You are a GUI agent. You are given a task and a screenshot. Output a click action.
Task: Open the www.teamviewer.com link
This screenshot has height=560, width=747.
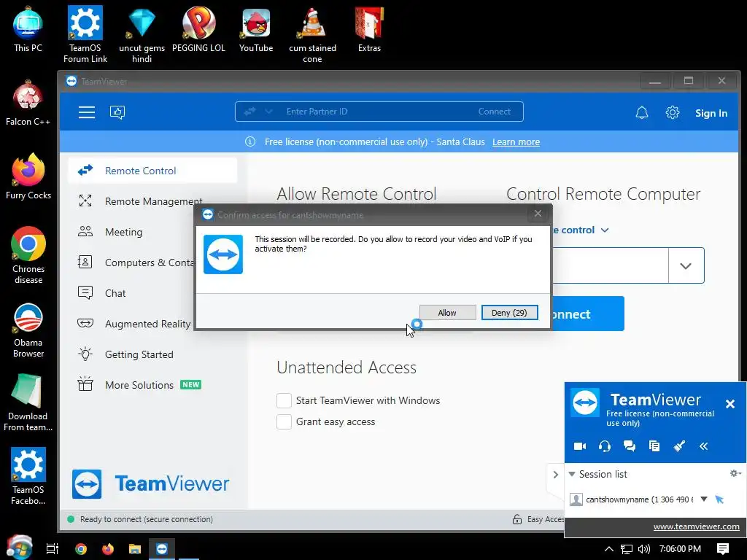point(696,526)
